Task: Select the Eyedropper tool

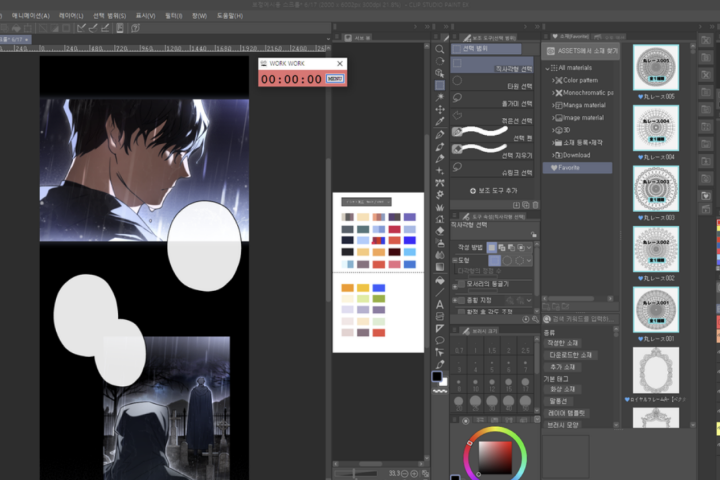Action: 439,121
